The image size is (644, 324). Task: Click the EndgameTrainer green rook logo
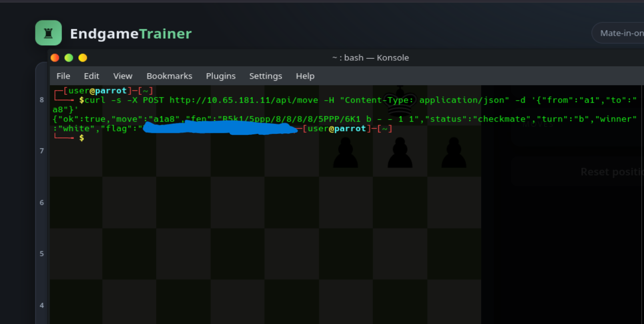click(48, 33)
